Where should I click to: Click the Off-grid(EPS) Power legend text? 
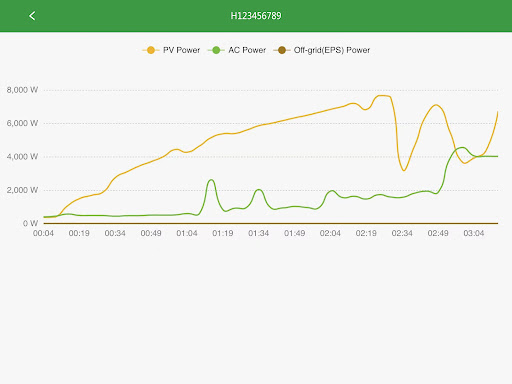click(x=332, y=50)
